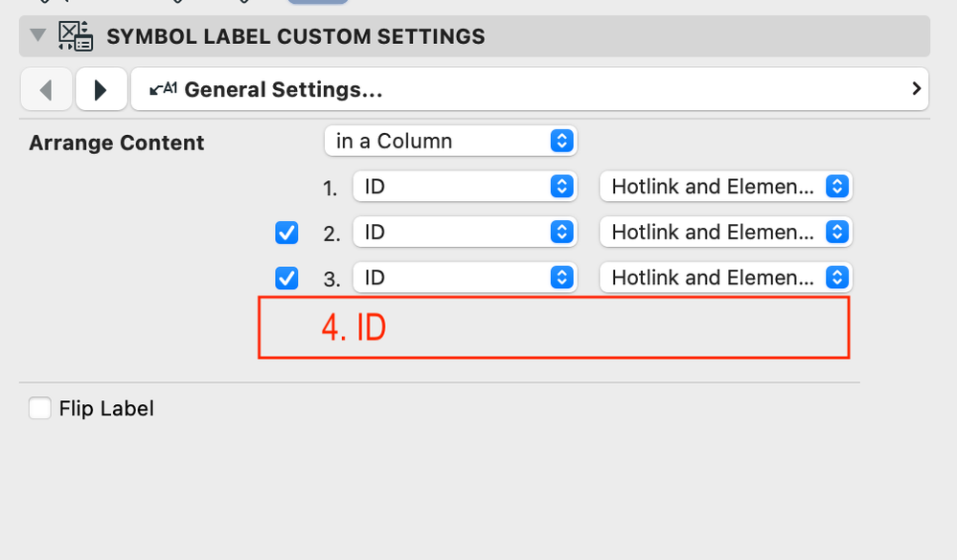Open the row 2 ID content dropdown
Screen dimensions: 957x560
click(x=465, y=233)
